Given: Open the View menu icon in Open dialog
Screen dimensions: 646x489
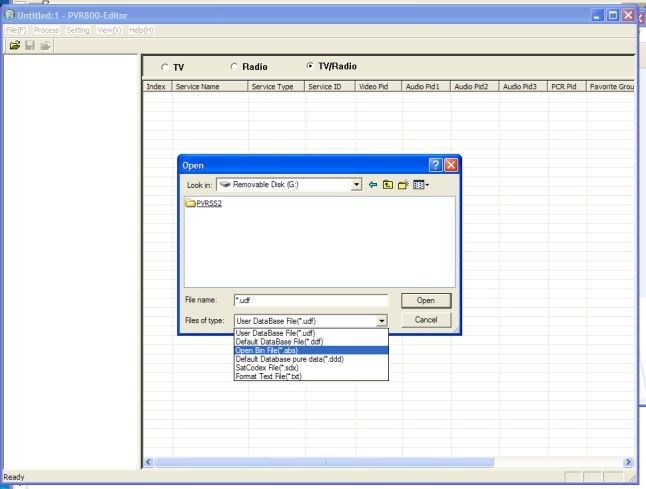Looking at the screenshot, I should pos(421,185).
